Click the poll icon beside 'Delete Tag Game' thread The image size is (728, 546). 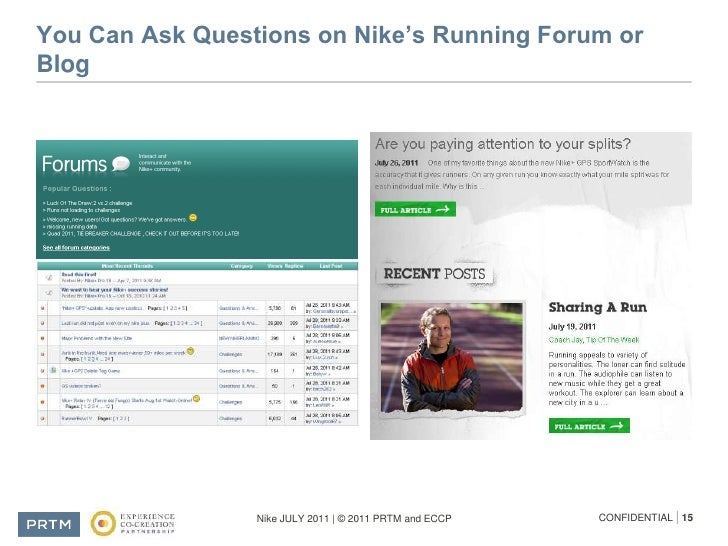coord(53,370)
